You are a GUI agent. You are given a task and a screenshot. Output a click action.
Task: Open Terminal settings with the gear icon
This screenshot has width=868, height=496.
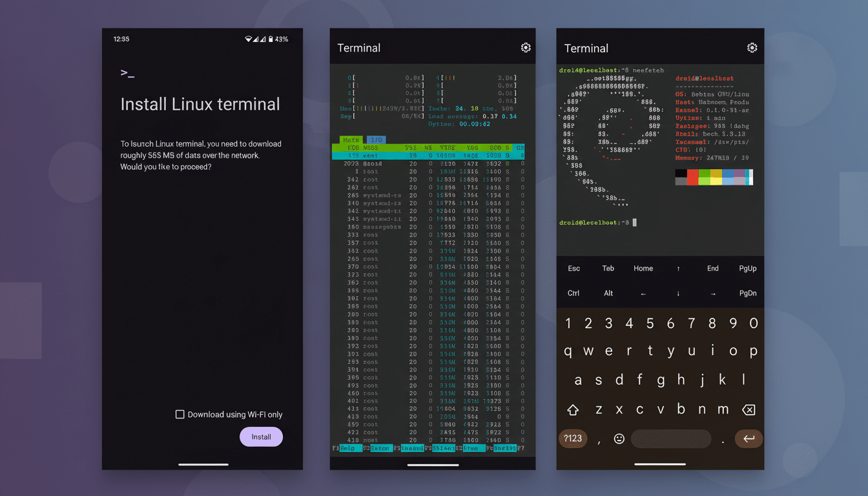point(526,47)
